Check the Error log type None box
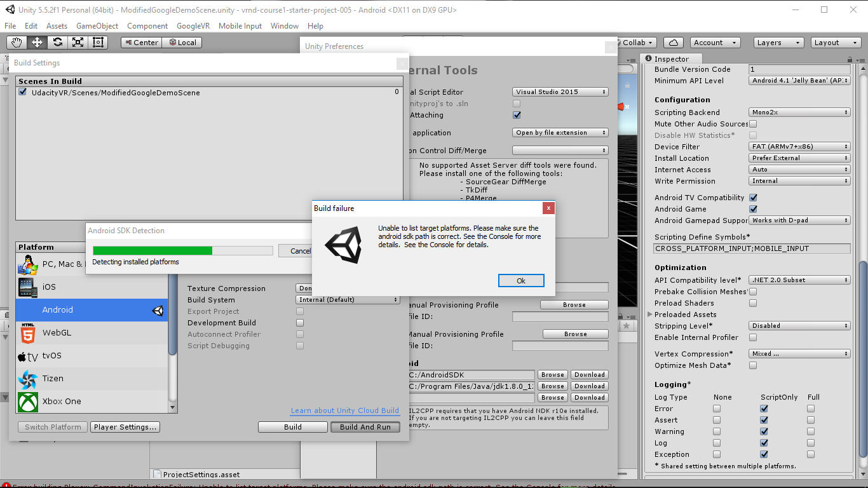Viewport: 868px width, 488px height. [x=717, y=409]
